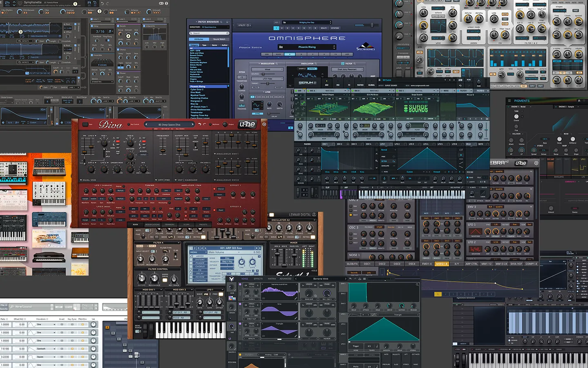Switch to PRESETS tab in Diva
Screen dimensions: 588x368
point(203,224)
